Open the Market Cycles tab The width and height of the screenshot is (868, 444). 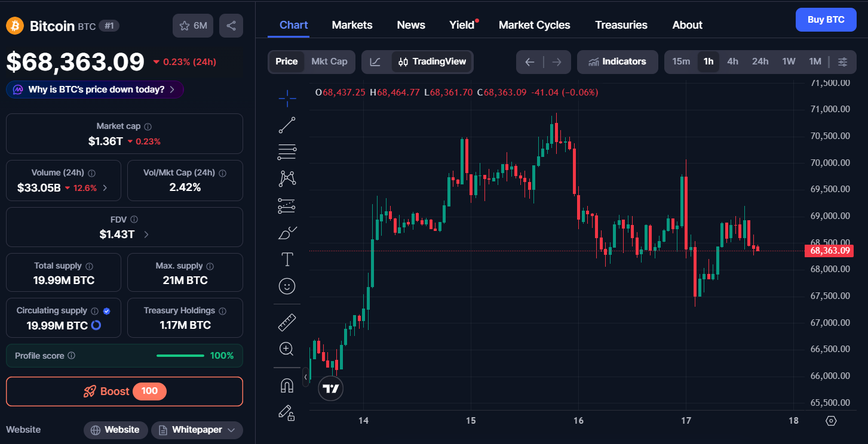click(x=535, y=25)
